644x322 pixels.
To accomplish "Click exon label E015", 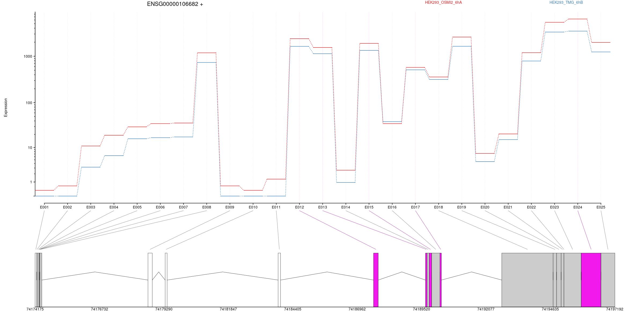I will point(369,207).
